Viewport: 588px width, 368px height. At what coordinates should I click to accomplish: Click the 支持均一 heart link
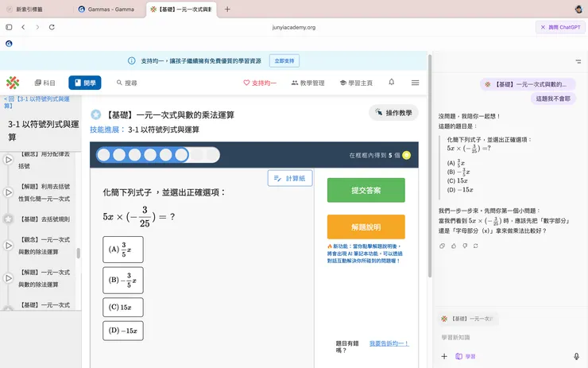[260, 83]
